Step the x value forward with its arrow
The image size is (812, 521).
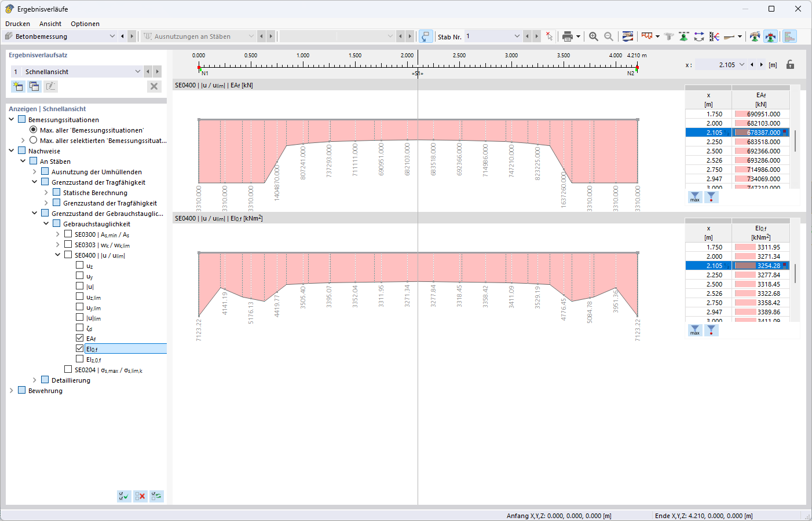point(760,65)
